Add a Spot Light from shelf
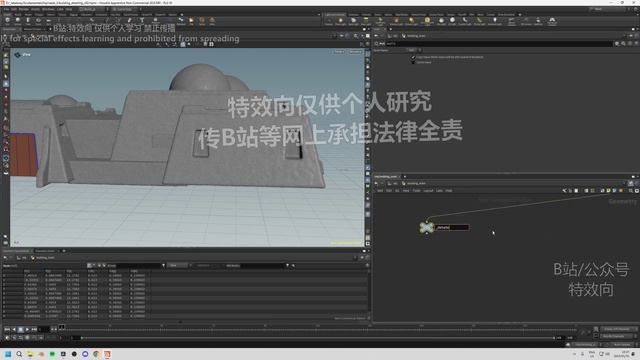Viewport: 640px width, 360px height. pos(353,21)
